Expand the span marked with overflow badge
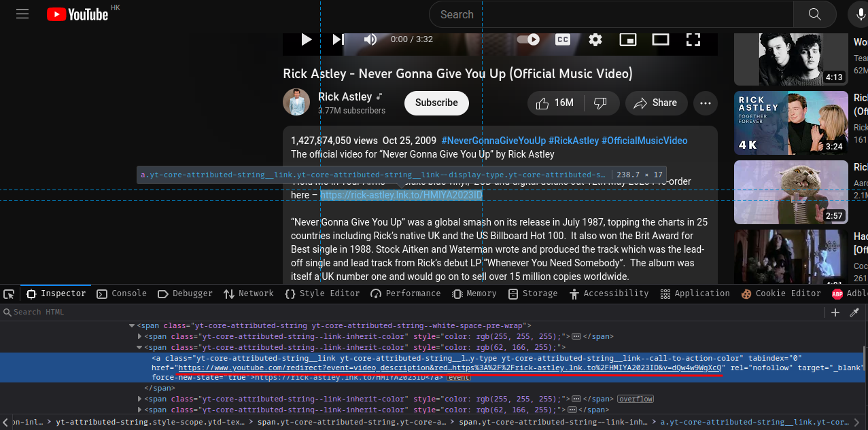The height and width of the screenshot is (430, 868). point(140,399)
